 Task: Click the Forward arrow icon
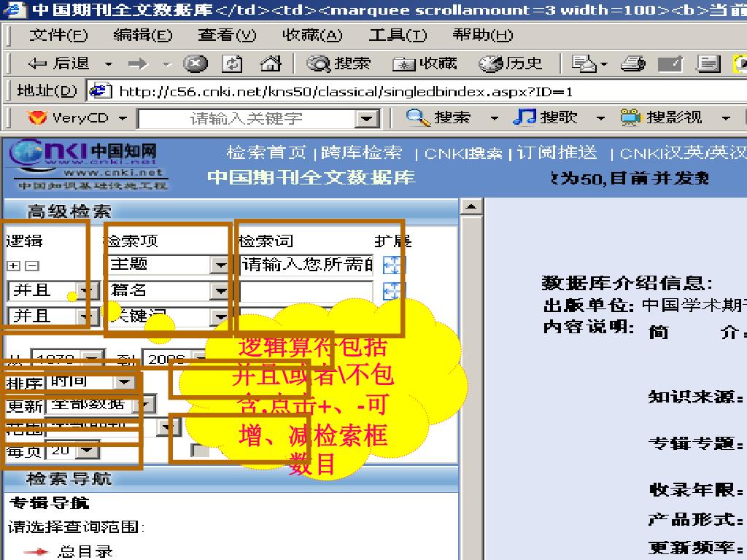coord(138,63)
